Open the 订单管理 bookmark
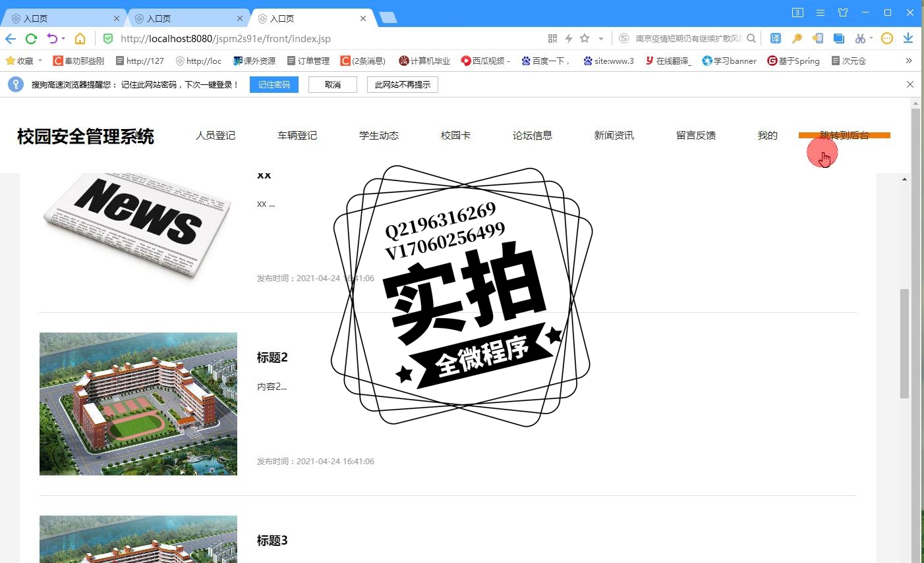This screenshot has height=563, width=924. click(x=308, y=61)
